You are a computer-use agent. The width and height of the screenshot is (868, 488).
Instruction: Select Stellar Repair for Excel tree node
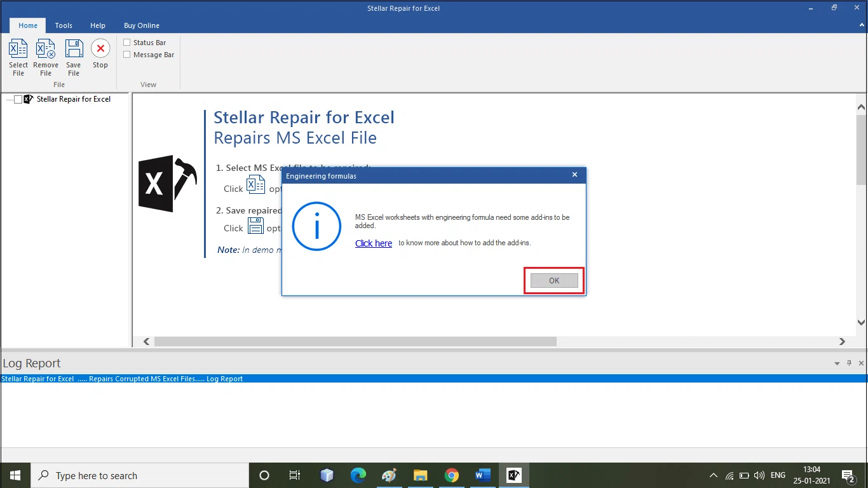click(x=74, y=99)
